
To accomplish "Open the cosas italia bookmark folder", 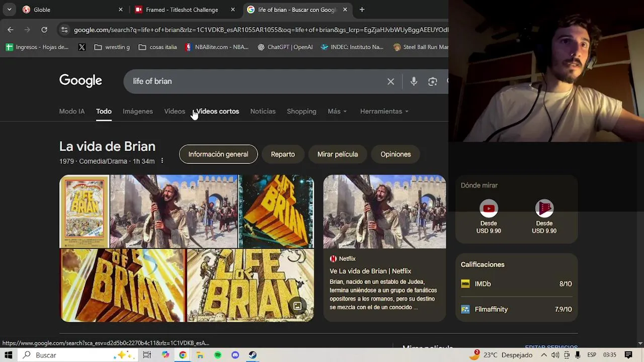I will click(x=157, y=47).
